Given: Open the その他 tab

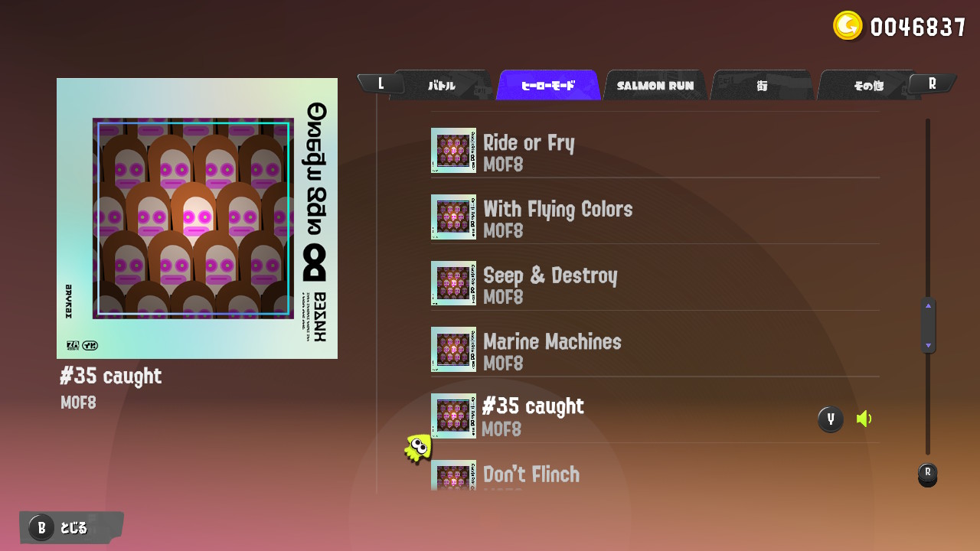Looking at the screenshot, I should (x=869, y=85).
